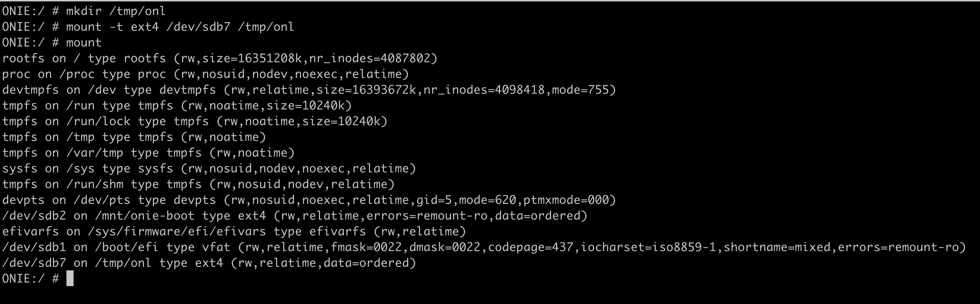Click the sysfs on /sys entry
The height and width of the screenshot is (304, 980).
click(209, 168)
